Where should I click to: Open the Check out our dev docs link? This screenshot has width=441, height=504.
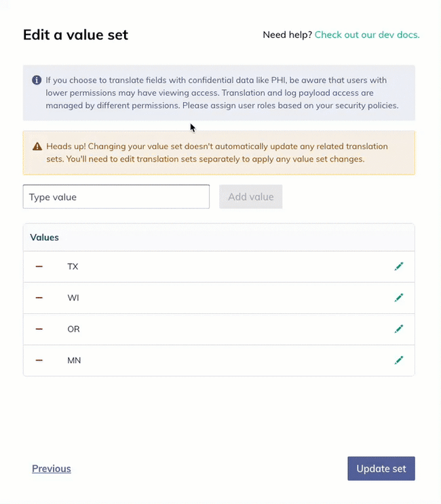(x=367, y=35)
